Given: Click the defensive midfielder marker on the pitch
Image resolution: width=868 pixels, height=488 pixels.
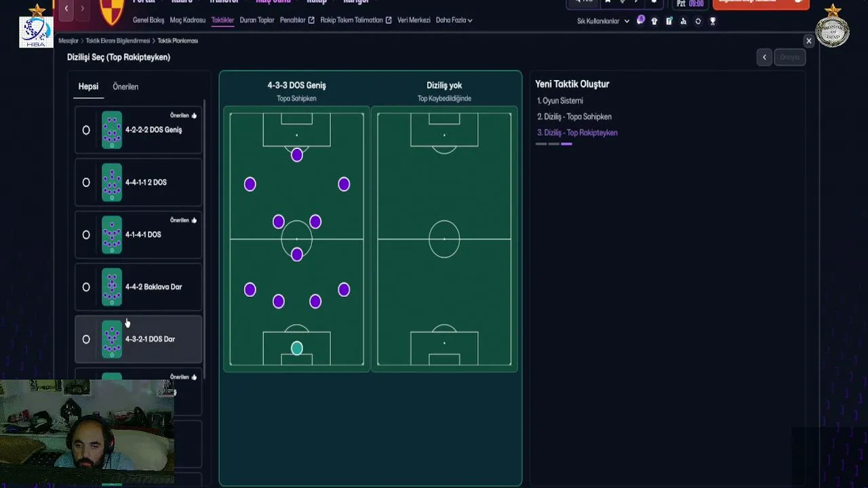Looking at the screenshot, I should (x=296, y=254).
